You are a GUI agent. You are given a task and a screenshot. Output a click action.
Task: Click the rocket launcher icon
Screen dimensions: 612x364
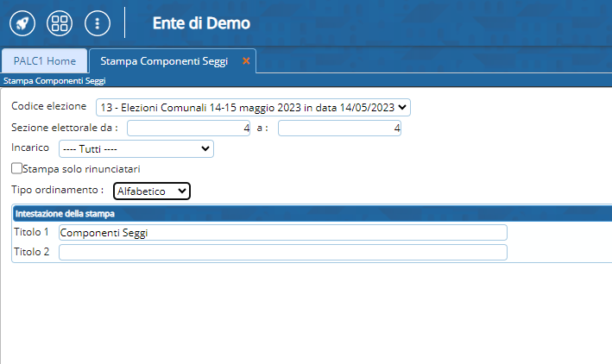[x=22, y=23]
